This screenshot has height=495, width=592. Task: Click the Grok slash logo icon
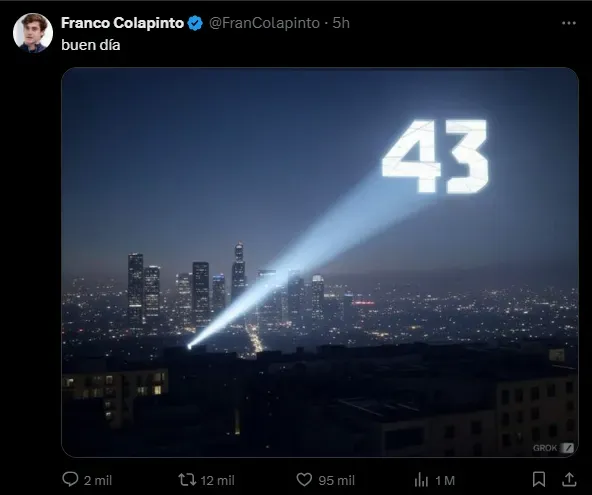(567, 448)
